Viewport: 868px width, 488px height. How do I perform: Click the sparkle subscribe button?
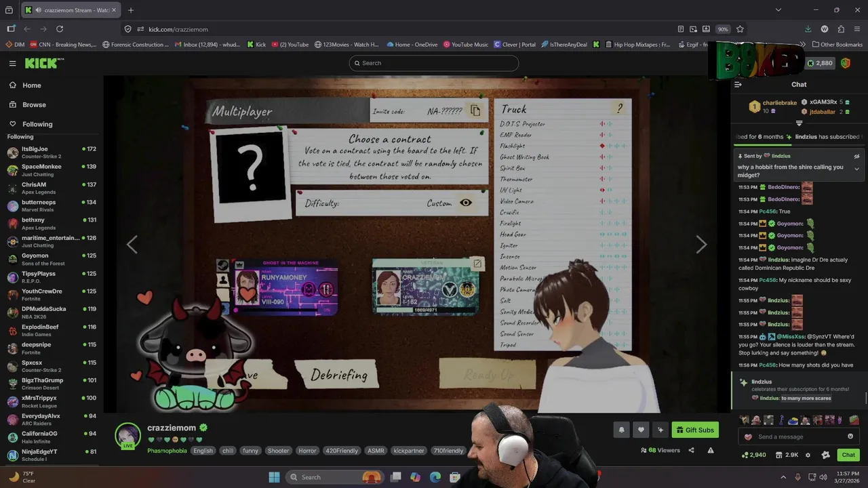coord(660,430)
